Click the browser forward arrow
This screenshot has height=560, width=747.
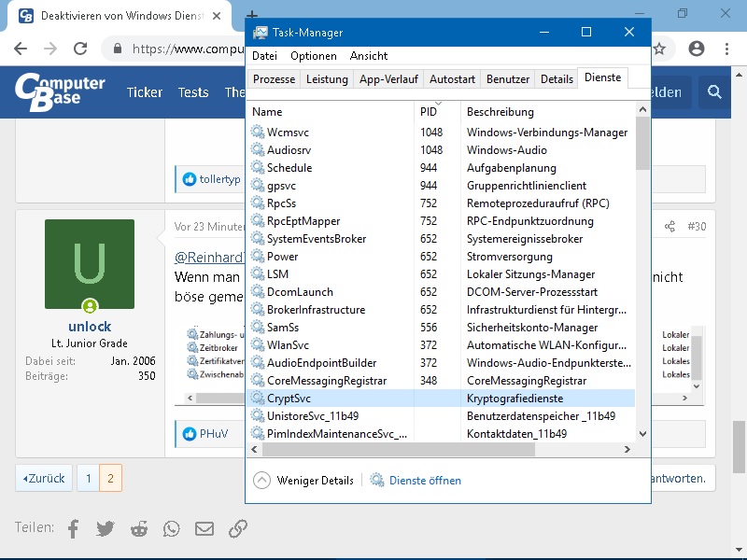point(50,49)
